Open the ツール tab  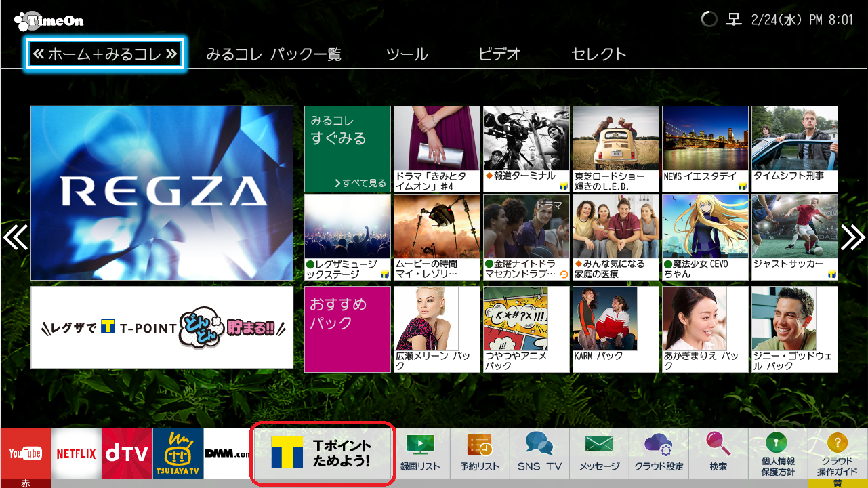[x=407, y=54]
